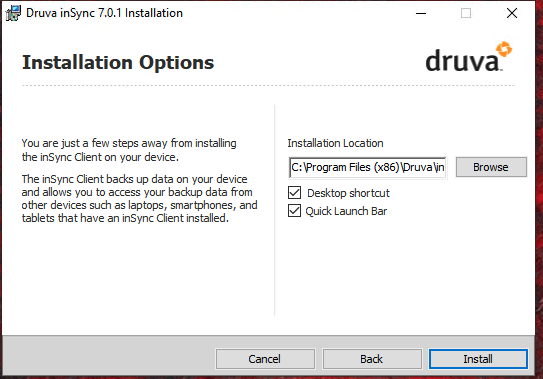Browse for an installation folder
The height and width of the screenshot is (379, 543).
[491, 167]
